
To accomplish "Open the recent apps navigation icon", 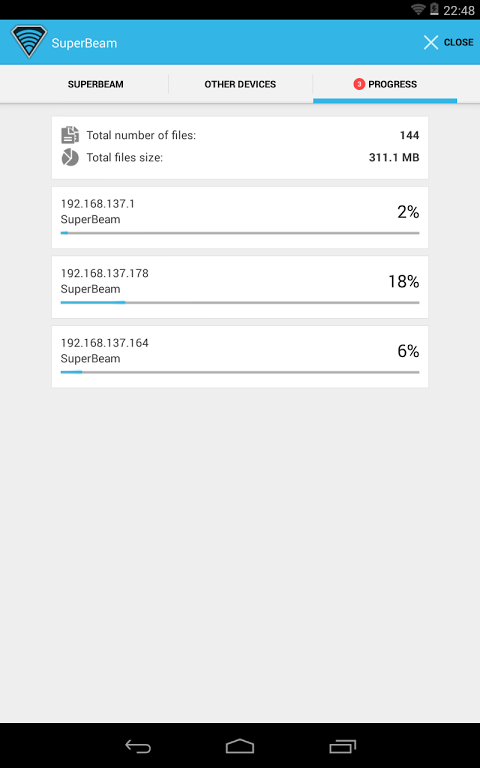I will point(342,746).
